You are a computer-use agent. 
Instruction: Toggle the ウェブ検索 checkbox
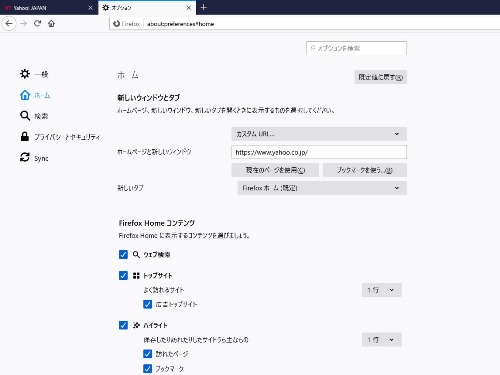click(123, 255)
